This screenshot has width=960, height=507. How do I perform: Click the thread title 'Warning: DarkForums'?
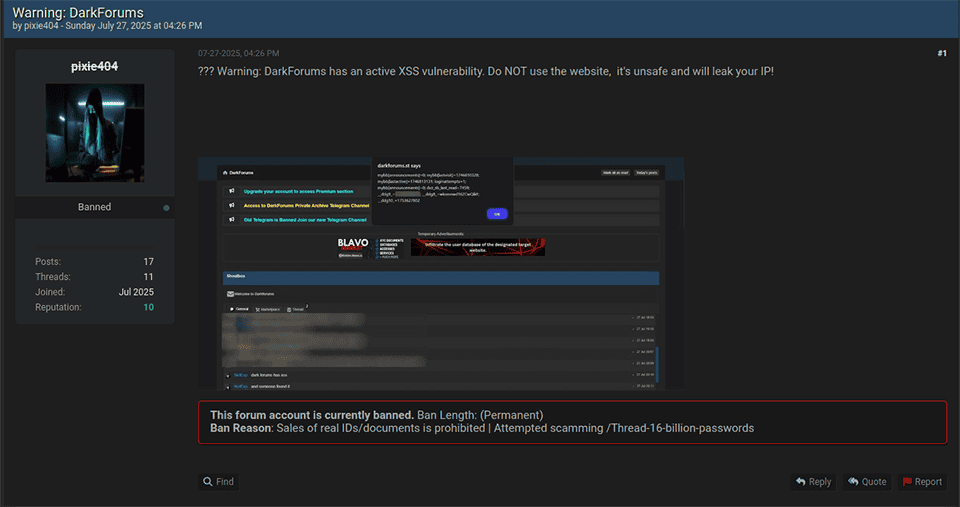(78, 12)
